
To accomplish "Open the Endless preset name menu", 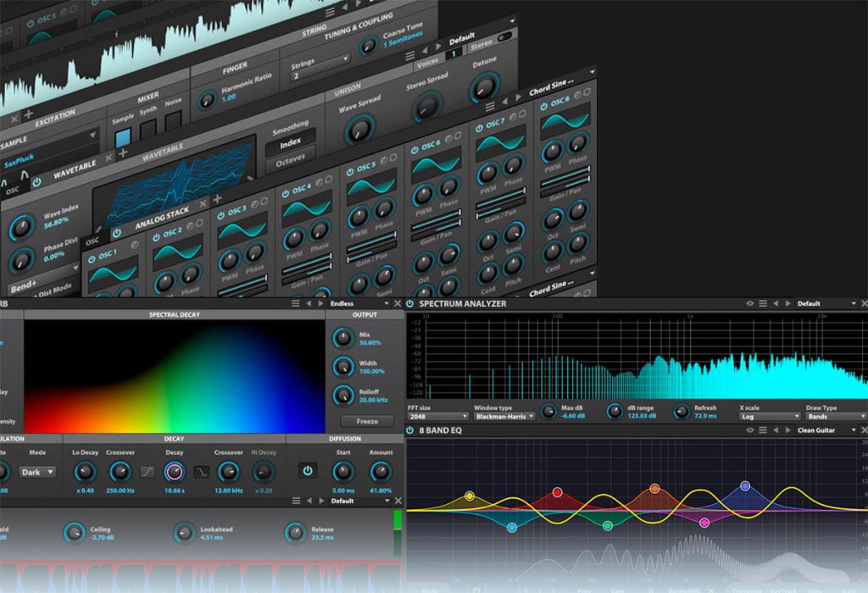I will (359, 303).
